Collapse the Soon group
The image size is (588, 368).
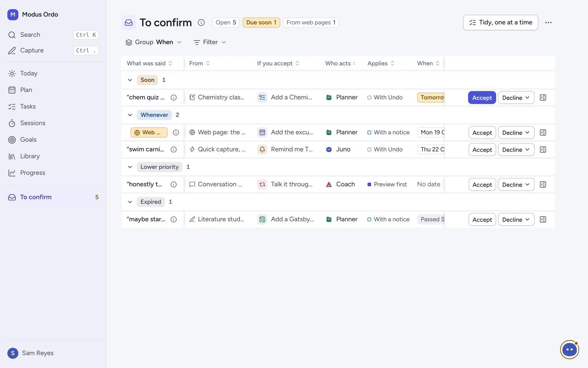130,80
